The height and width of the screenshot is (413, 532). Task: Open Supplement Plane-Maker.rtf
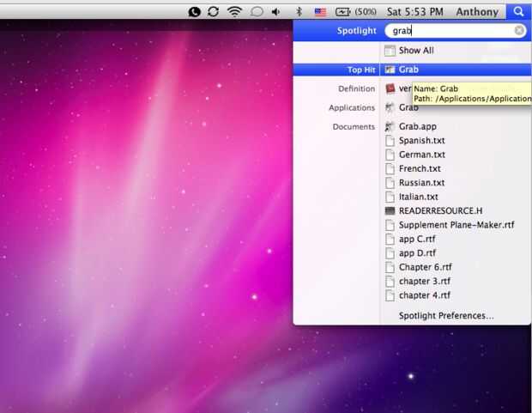pos(456,225)
